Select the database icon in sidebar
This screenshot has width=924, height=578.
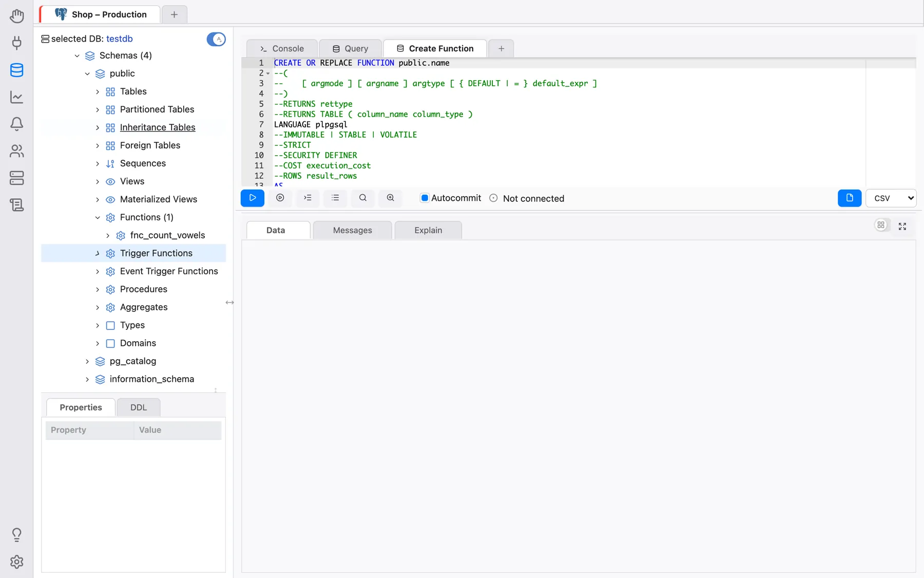click(x=16, y=70)
